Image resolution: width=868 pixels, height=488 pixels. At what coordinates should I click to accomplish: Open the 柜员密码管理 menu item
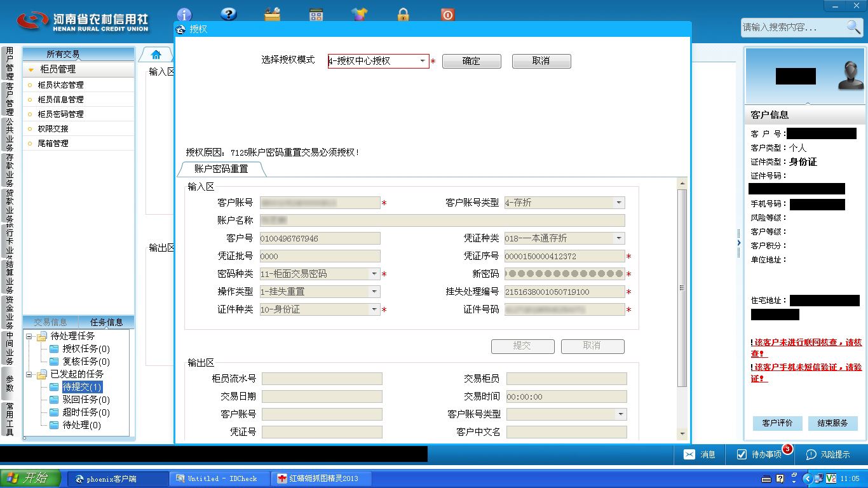pos(79,114)
